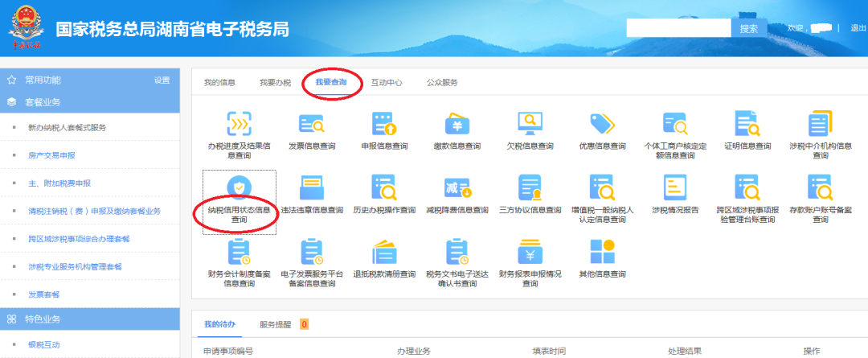
Task: Click the 常用功能 star icon
Action: [x=11, y=80]
